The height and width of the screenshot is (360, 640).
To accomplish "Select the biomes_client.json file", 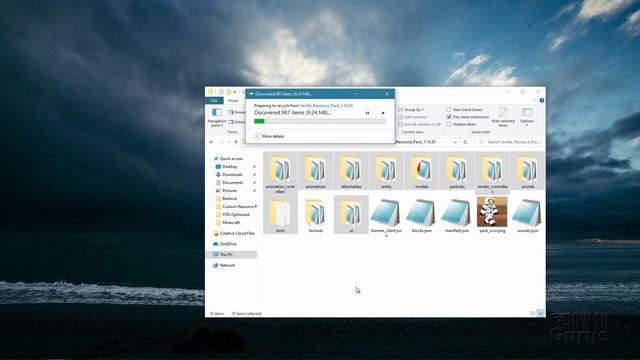I will coord(386,217).
